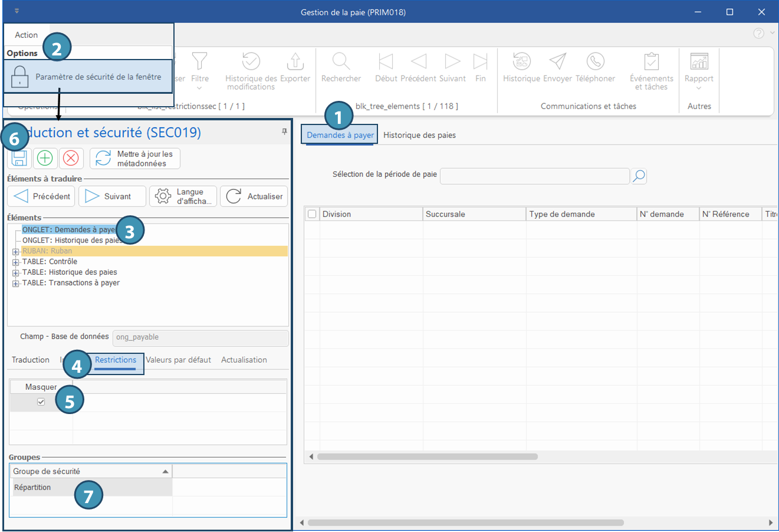
Task: Expand the TABLE: Contrôle tree node
Action: point(16,262)
